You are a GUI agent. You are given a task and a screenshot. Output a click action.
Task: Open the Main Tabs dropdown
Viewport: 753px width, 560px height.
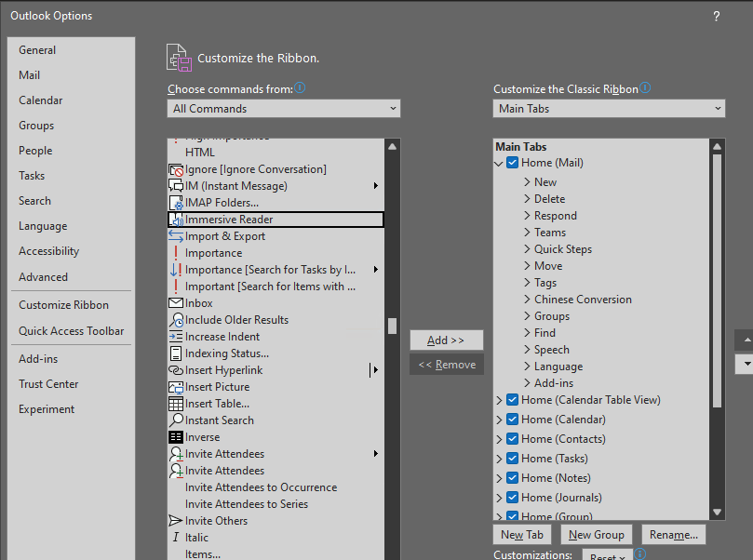pos(608,108)
